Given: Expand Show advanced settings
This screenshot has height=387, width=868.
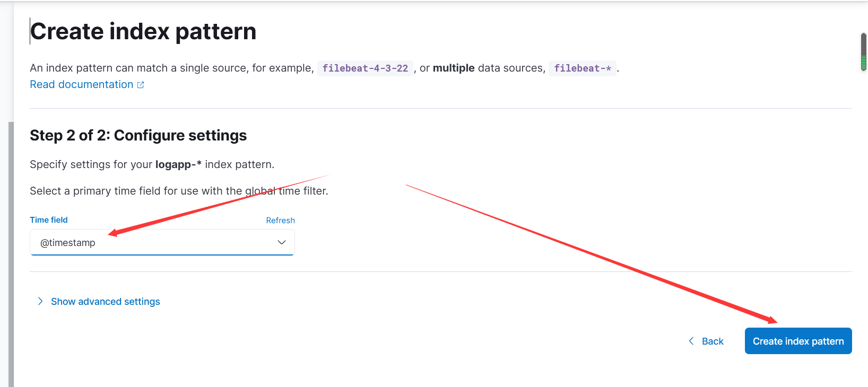Looking at the screenshot, I should coord(105,302).
